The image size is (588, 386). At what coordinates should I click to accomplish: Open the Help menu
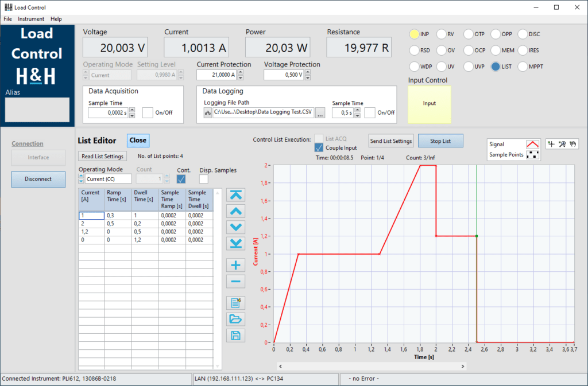coord(56,18)
